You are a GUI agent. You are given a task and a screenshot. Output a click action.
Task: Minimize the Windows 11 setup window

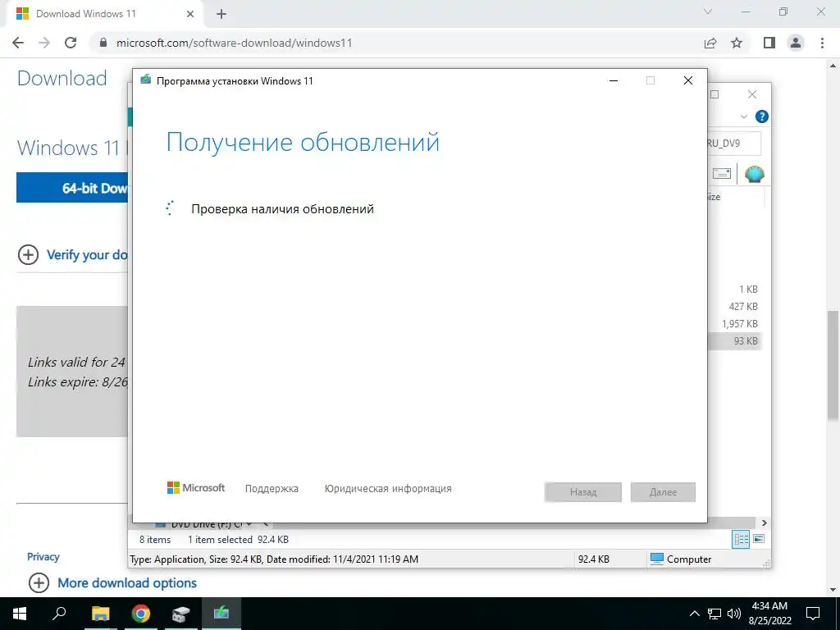point(614,80)
